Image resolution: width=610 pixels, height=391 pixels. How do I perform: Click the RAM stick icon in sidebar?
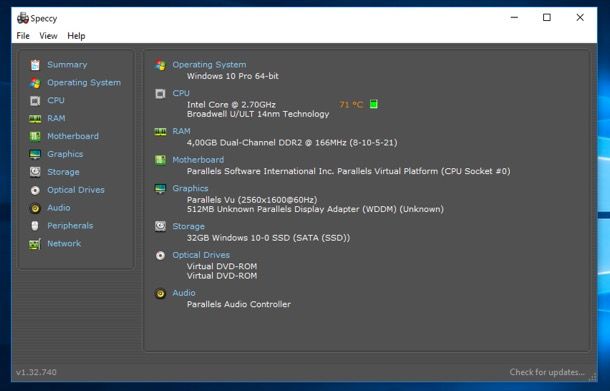(x=35, y=119)
